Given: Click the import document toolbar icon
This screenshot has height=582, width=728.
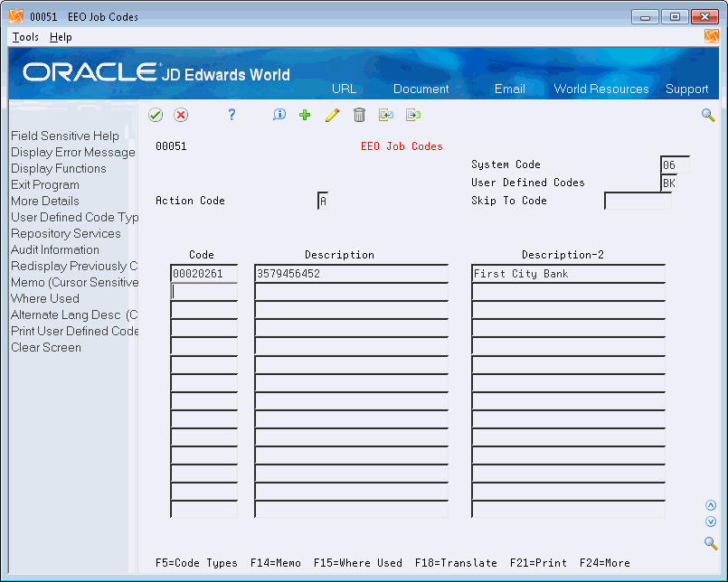Looking at the screenshot, I should 386,115.
